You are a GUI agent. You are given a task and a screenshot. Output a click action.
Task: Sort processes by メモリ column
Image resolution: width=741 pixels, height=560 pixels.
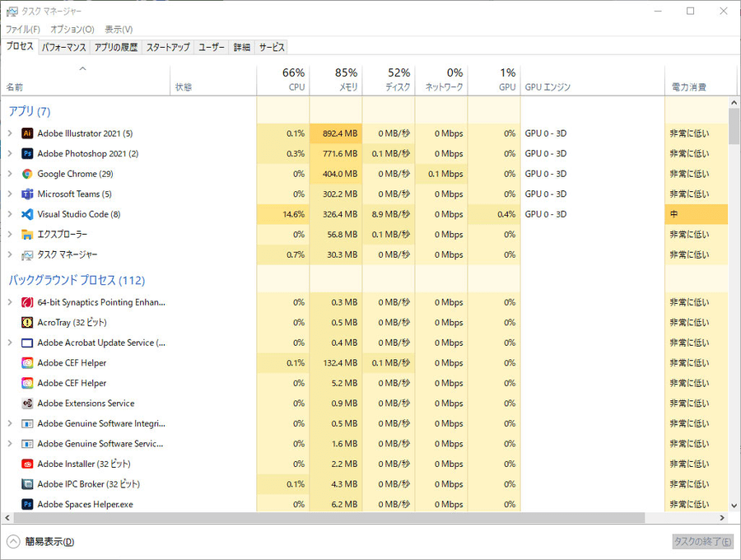click(x=336, y=80)
